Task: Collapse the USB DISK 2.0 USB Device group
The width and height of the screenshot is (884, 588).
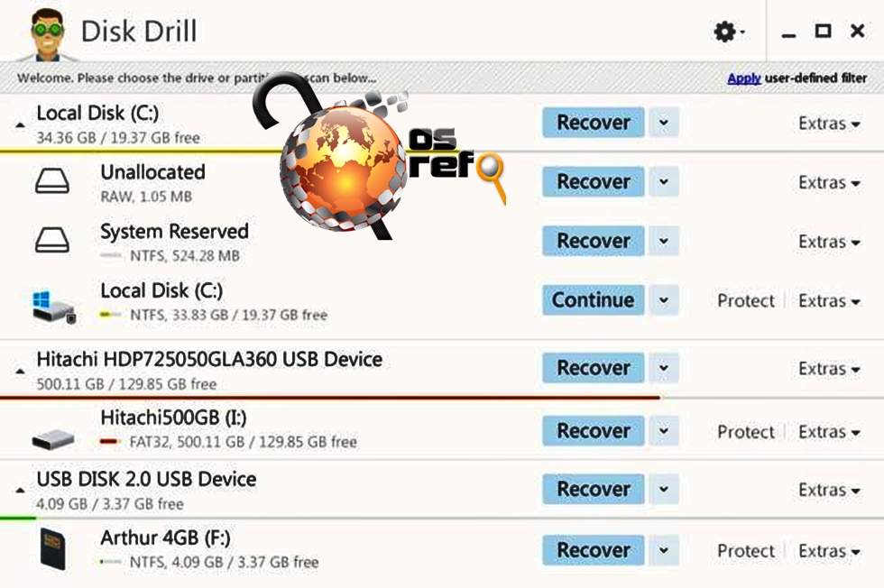Action: [20, 490]
